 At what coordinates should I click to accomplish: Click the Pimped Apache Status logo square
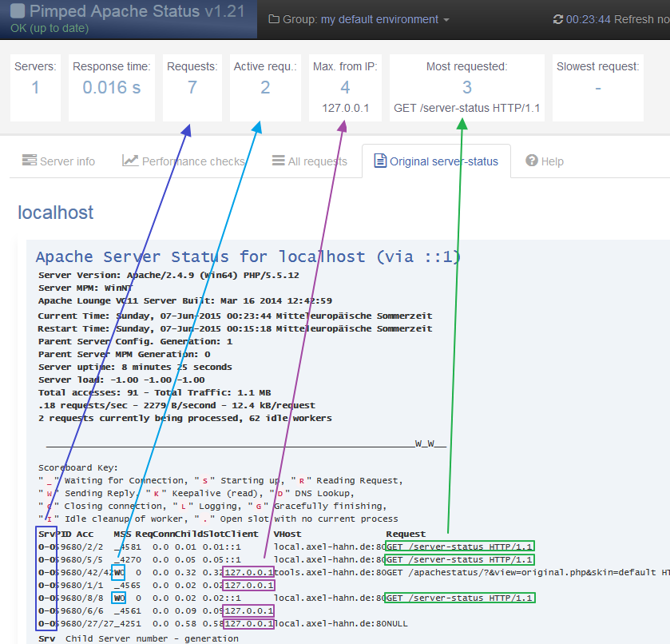(18, 11)
